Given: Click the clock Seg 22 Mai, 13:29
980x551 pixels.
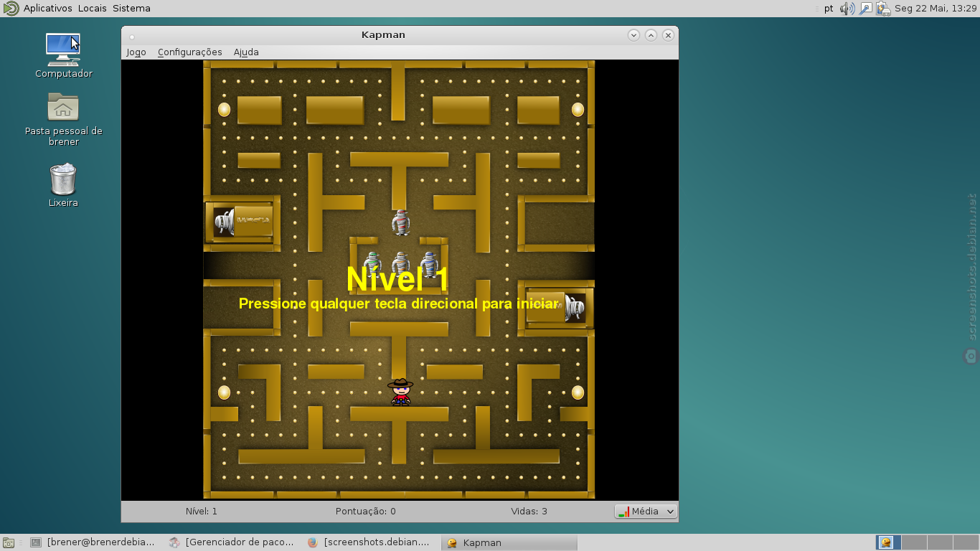Looking at the screenshot, I should (936, 9).
